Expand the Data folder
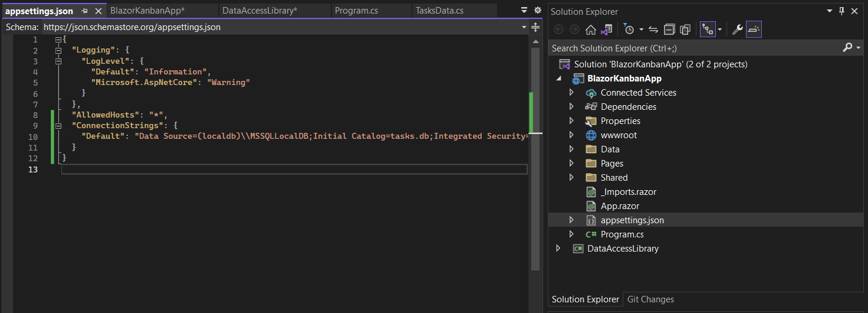 (571, 149)
